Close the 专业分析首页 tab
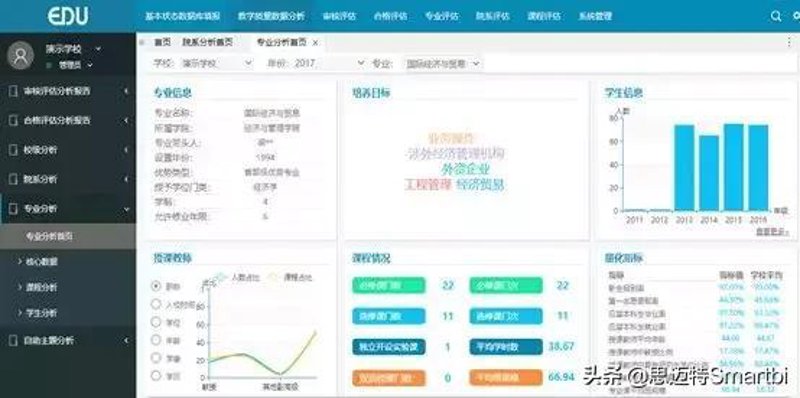The height and width of the screenshot is (398, 800). coord(315,43)
